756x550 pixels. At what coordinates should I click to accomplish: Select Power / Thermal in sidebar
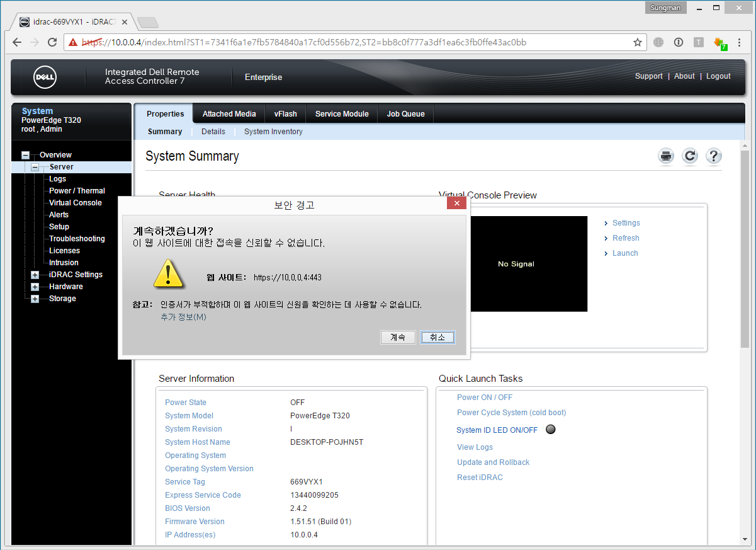[77, 191]
